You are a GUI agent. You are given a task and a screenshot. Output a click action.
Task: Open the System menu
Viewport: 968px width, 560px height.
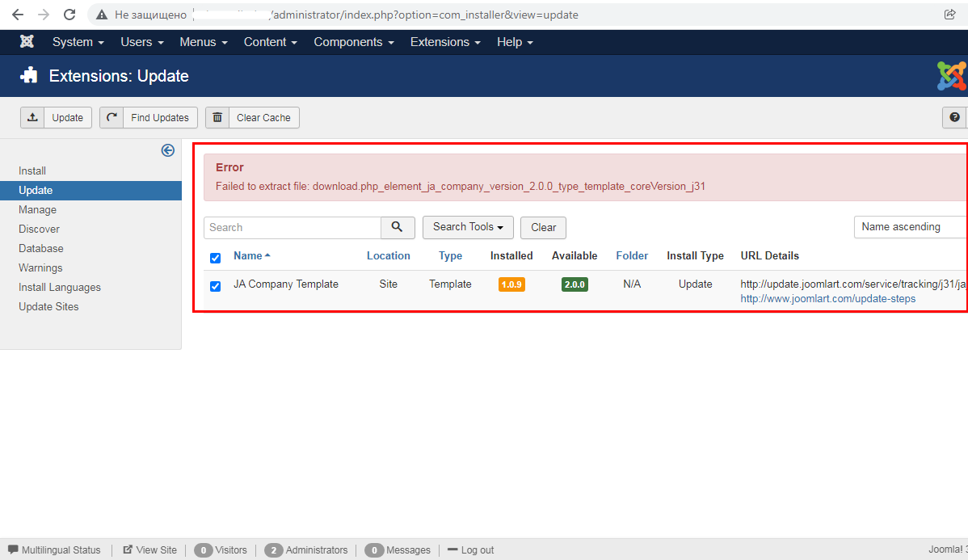(x=78, y=42)
